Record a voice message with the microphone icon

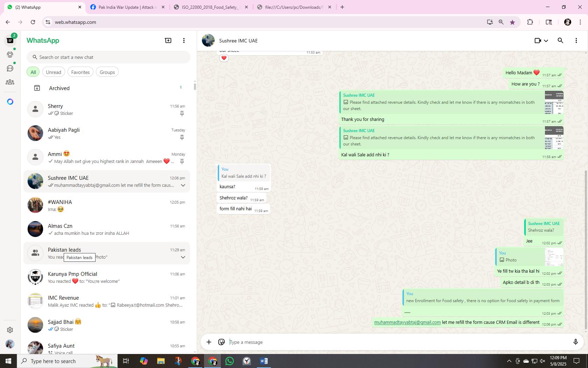click(x=575, y=342)
